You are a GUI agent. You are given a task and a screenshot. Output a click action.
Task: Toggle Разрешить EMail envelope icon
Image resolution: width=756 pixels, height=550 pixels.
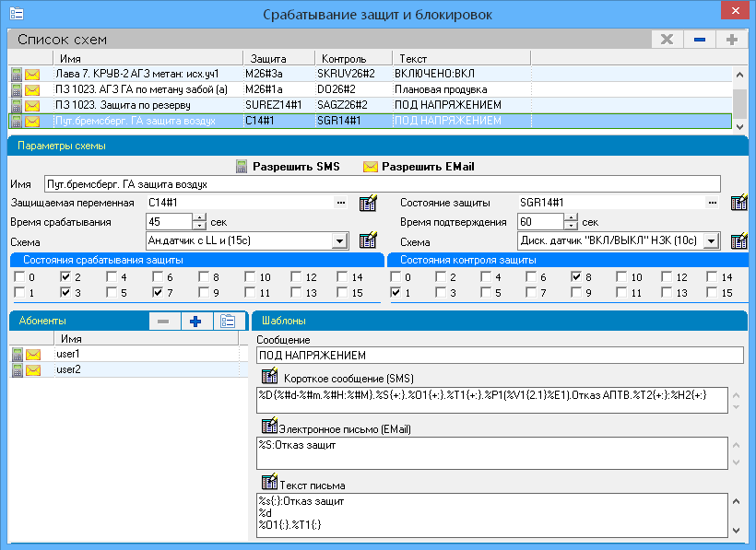coord(371,167)
